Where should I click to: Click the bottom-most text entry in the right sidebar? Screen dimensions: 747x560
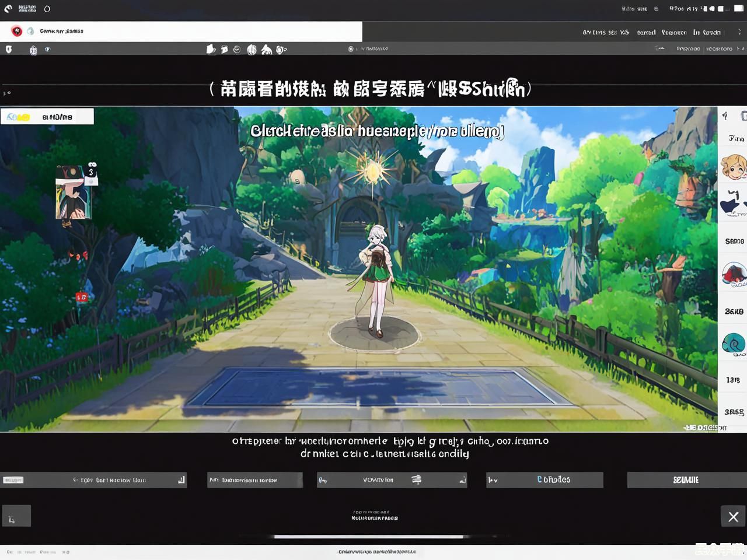click(x=734, y=412)
